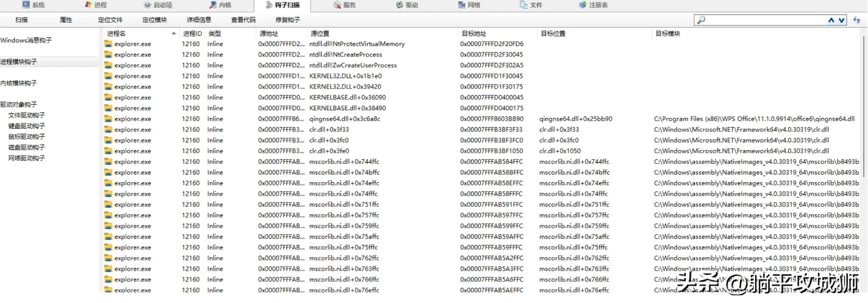Click explorer.exe icon in clr.dll+0x3fe0 row

tap(108, 151)
